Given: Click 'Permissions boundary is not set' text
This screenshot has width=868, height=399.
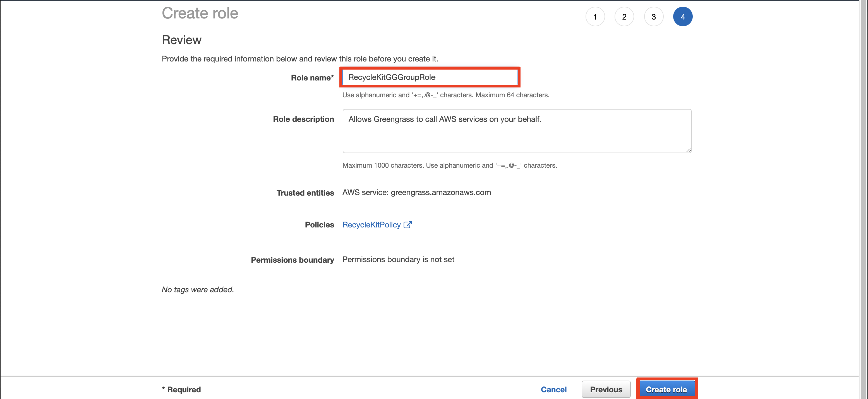Looking at the screenshot, I should (398, 259).
